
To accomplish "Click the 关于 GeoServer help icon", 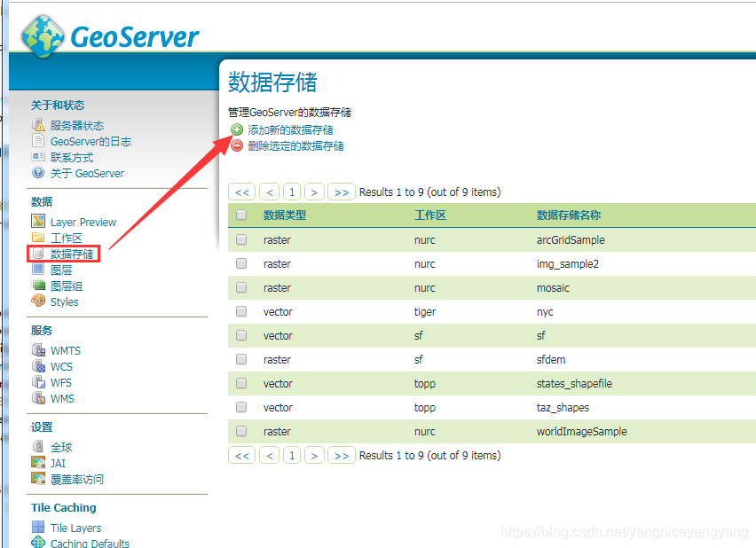I will [x=38, y=173].
